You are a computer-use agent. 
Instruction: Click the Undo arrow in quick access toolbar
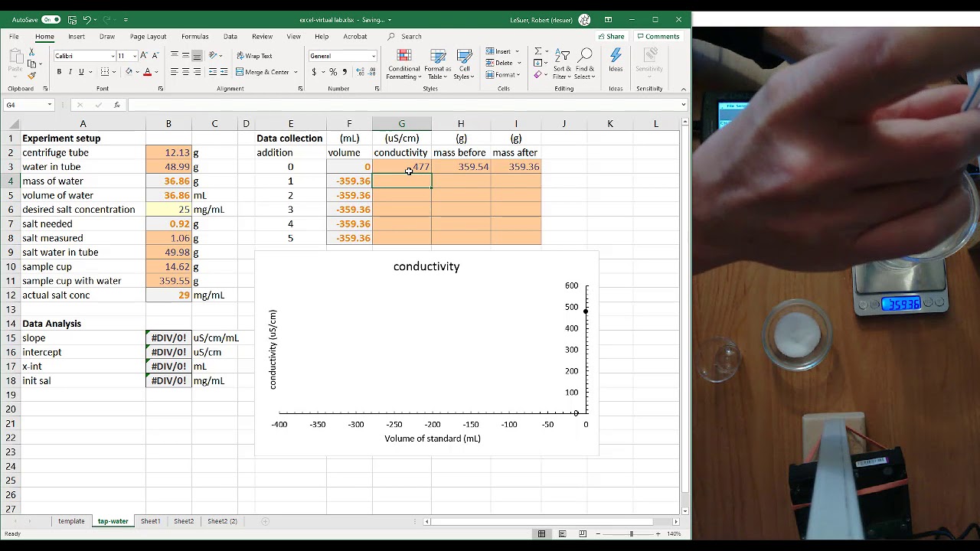pos(87,20)
